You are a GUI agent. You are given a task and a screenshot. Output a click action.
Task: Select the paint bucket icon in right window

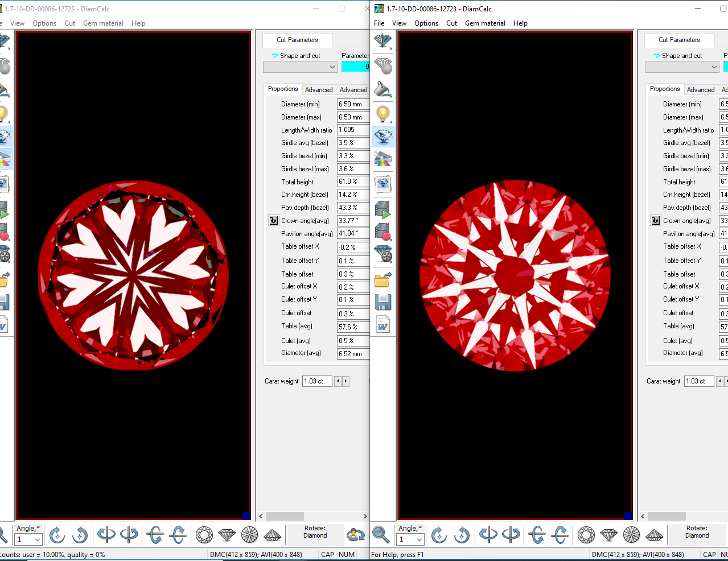(x=382, y=89)
